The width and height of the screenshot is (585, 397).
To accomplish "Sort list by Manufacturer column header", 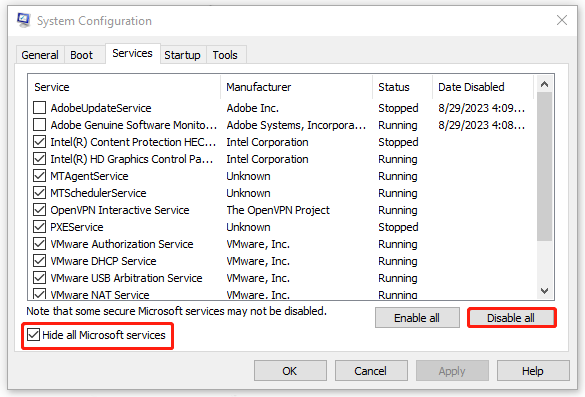I will pos(297,87).
